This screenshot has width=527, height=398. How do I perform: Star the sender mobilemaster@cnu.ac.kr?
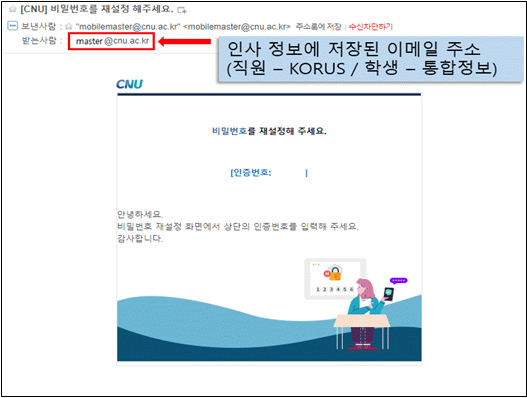pyautogui.click(x=69, y=26)
